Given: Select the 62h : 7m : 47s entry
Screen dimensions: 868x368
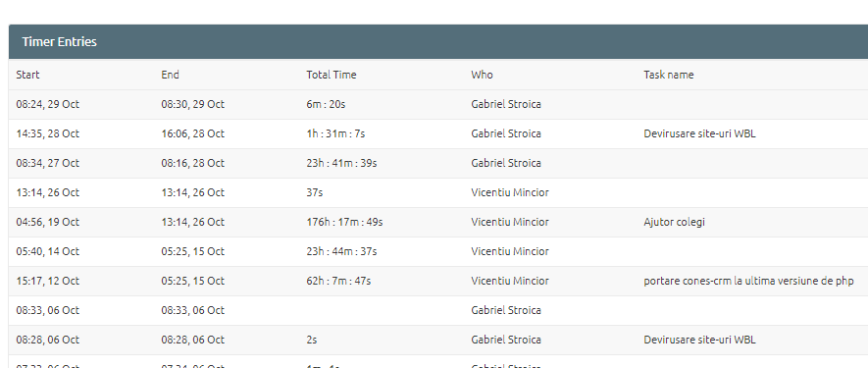Looking at the screenshot, I should pos(338,281).
